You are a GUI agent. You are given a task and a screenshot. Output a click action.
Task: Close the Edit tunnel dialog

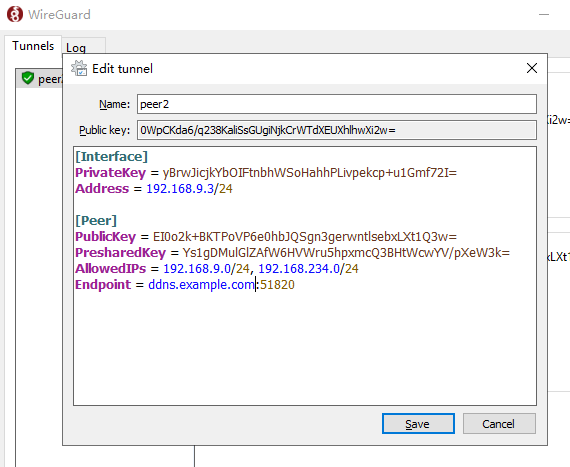pyautogui.click(x=531, y=68)
